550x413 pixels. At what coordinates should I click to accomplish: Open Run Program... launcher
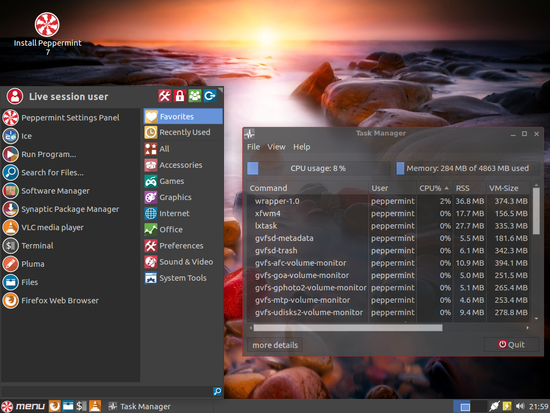(x=70, y=154)
